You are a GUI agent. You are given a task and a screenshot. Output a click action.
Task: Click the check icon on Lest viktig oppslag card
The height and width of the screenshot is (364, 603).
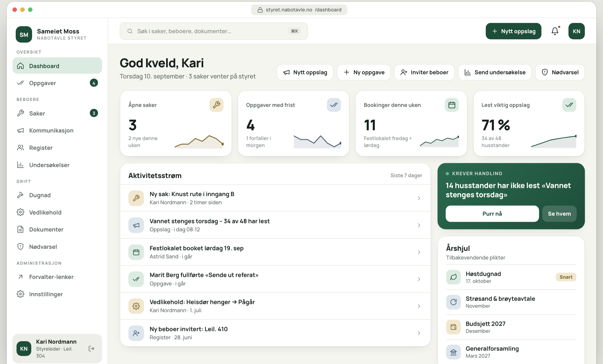pos(569,105)
